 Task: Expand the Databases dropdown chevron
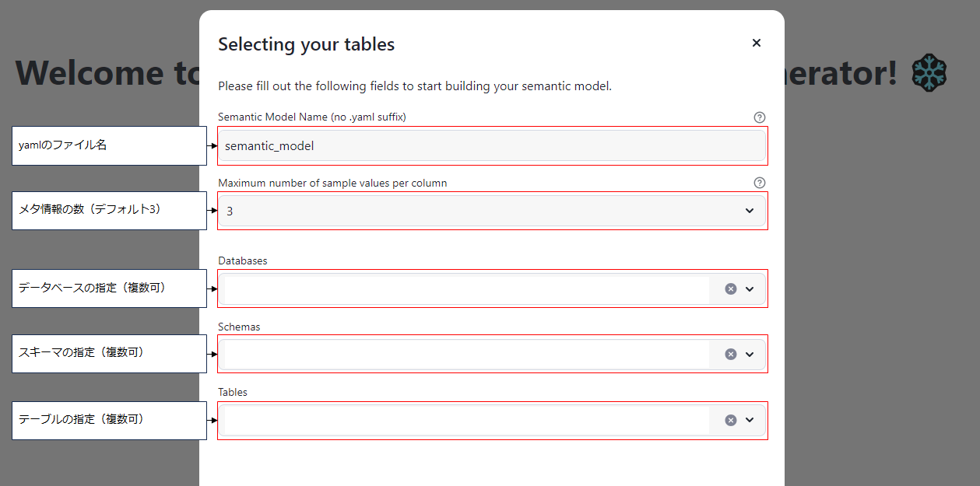(750, 288)
